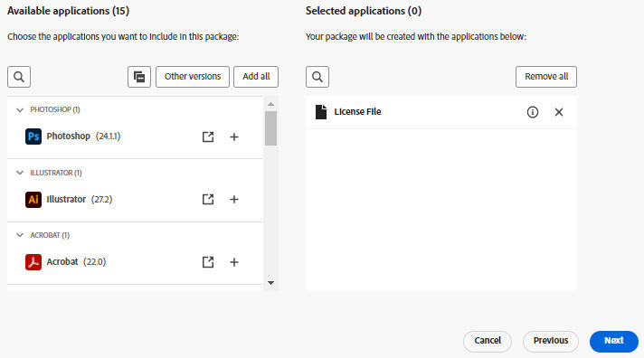Collapse the PHOTOSHOP (1) group
This screenshot has height=358, width=644.
tap(20, 110)
